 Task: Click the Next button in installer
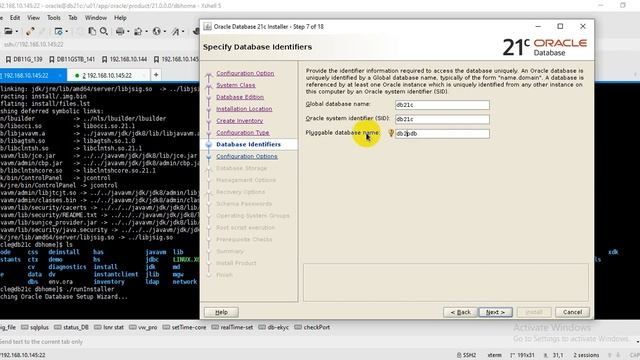click(x=496, y=312)
